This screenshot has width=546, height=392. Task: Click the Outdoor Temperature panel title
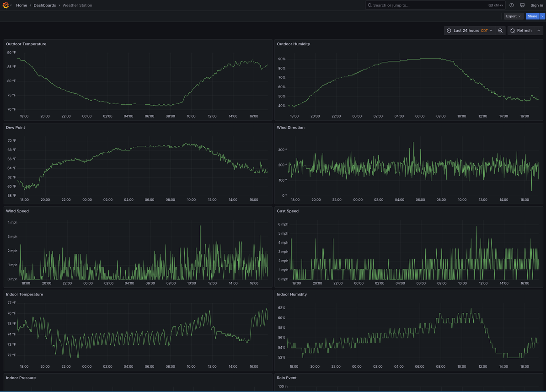26,44
